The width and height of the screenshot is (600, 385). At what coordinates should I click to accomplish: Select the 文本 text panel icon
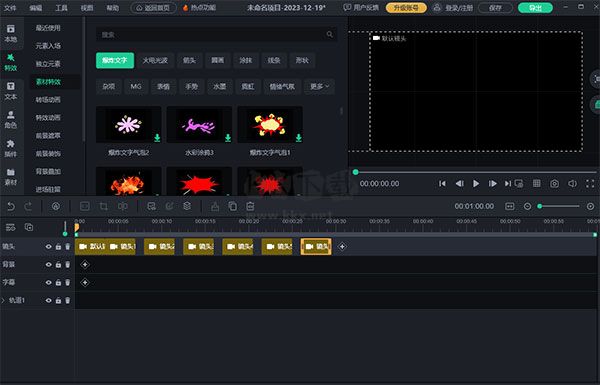click(11, 91)
